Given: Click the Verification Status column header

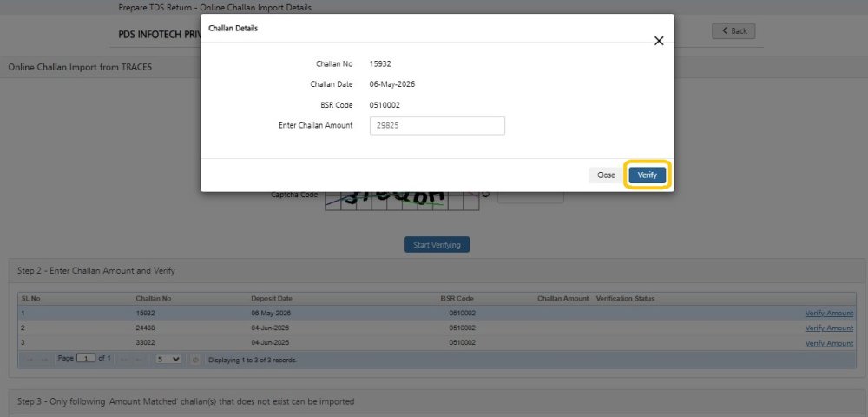Looking at the screenshot, I should [x=625, y=299].
